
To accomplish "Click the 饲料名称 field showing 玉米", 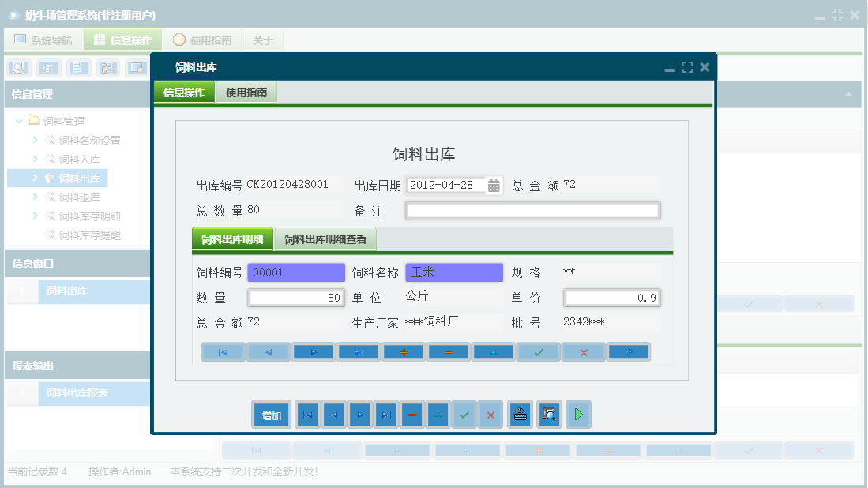I will click(454, 272).
